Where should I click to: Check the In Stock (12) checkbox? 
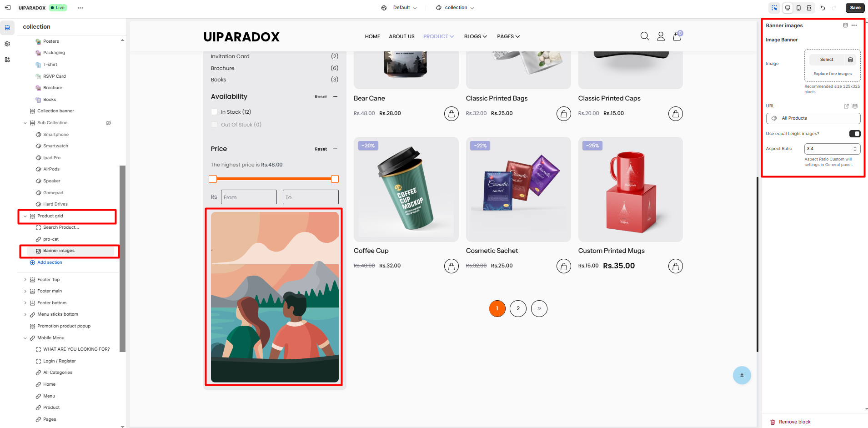click(x=214, y=112)
